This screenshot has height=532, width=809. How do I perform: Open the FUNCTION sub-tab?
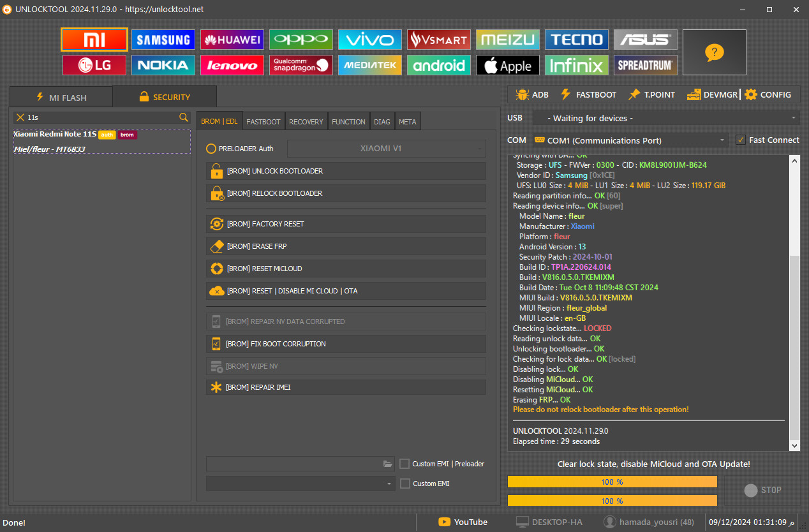(349, 121)
